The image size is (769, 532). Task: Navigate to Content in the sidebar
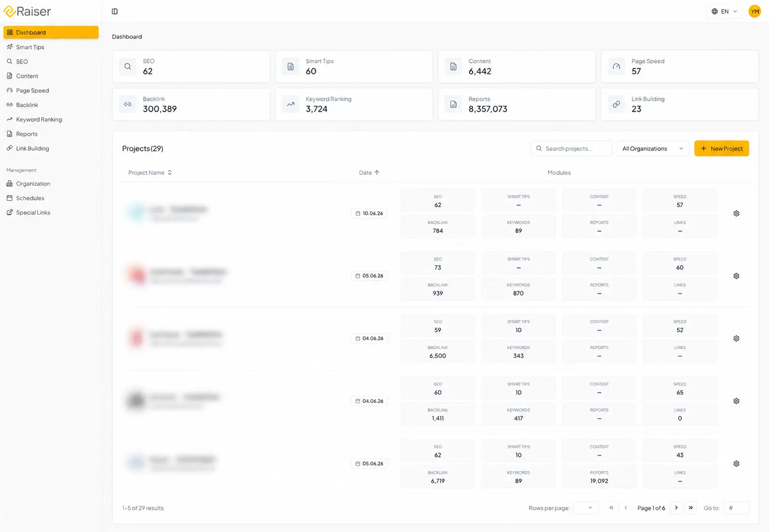[51, 76]
